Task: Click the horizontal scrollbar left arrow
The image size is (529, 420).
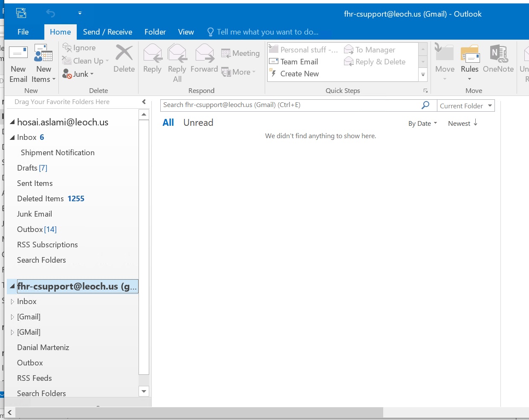Action: [x=10, y=412]
